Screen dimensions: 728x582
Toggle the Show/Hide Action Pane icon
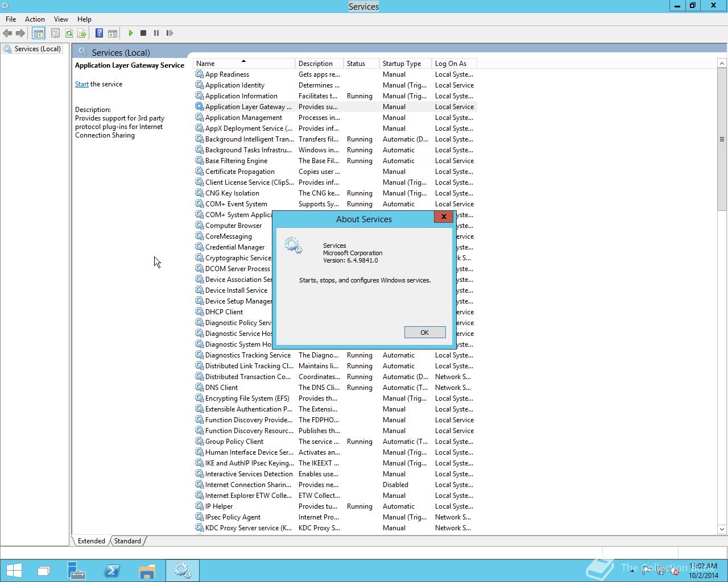113,33
